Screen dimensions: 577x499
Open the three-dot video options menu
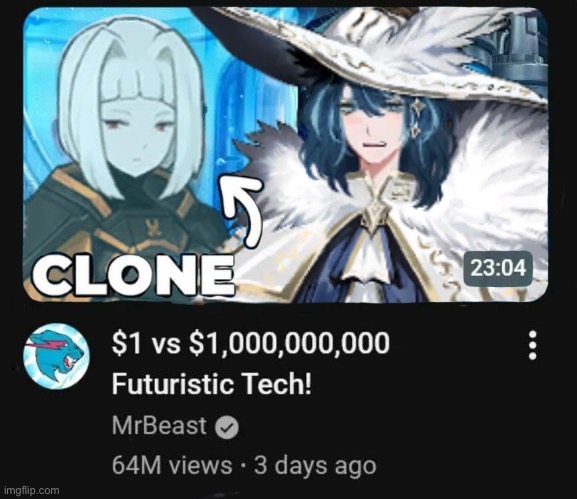pos(533,345)
